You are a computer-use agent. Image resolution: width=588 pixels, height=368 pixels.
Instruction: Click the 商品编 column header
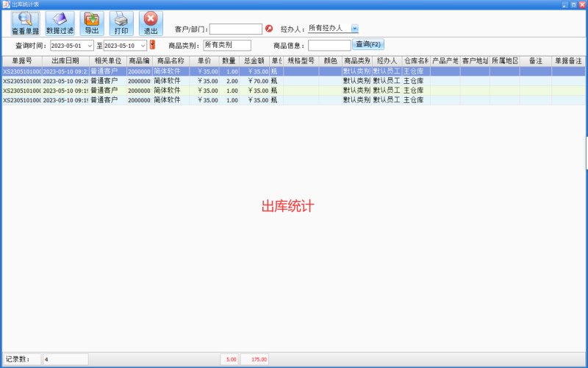click(140, 61)
